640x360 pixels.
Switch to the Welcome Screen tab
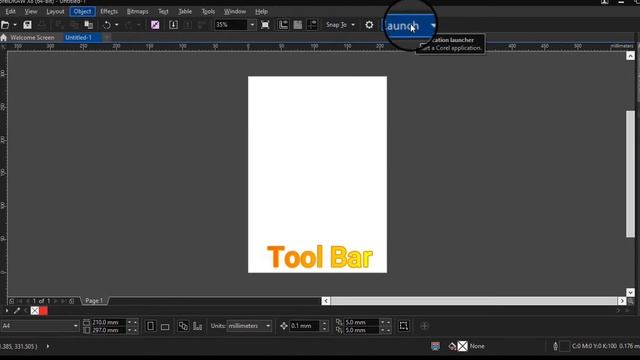click(x=32, y=37)
